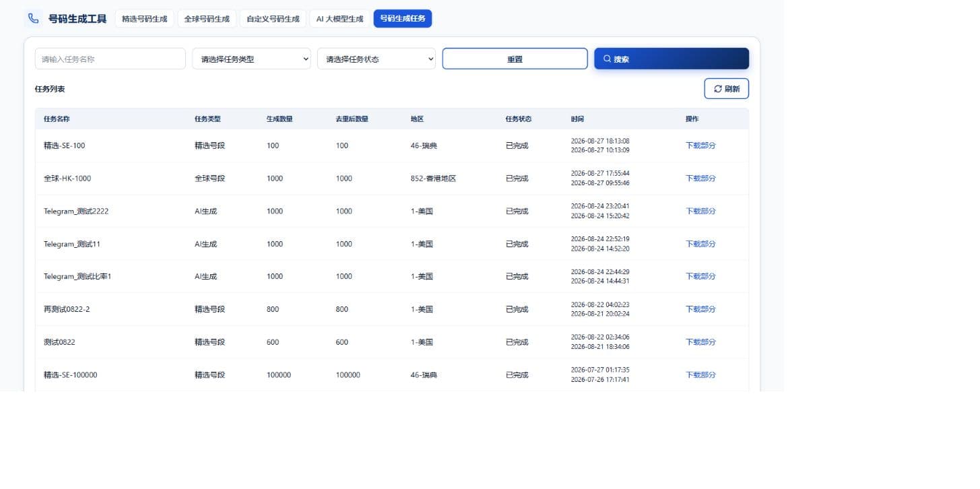Select the 号码生成任务 tab
The width and height of the screenshot is (980, 489).
pos(403,19)
